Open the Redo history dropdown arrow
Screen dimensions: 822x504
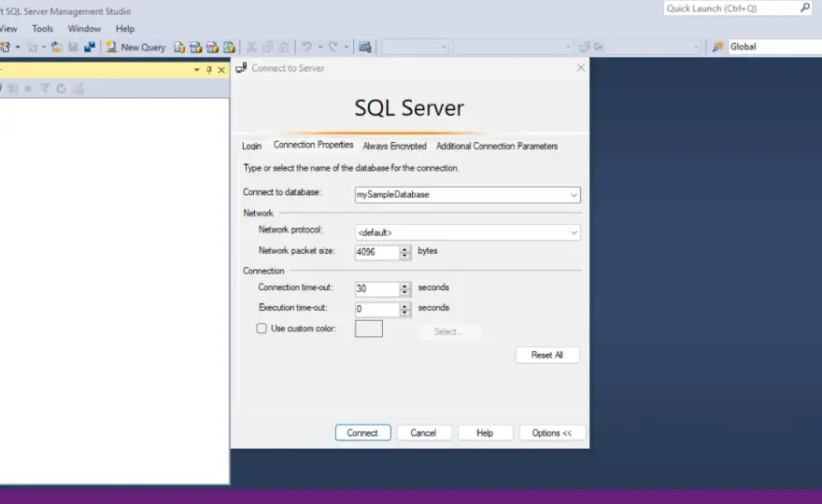346,48
